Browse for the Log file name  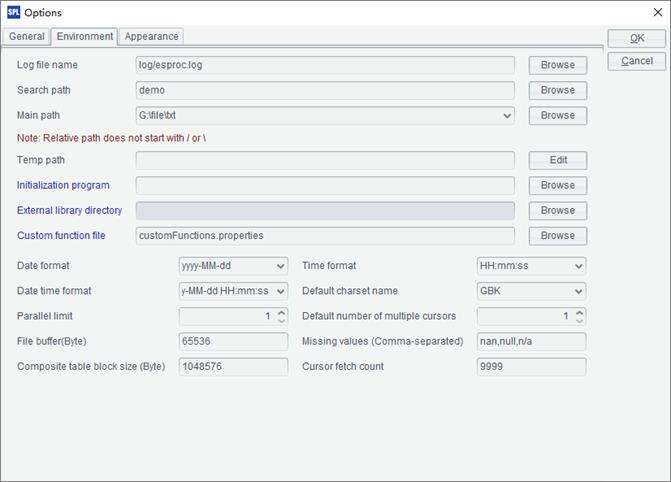click(x=558, y=65)
